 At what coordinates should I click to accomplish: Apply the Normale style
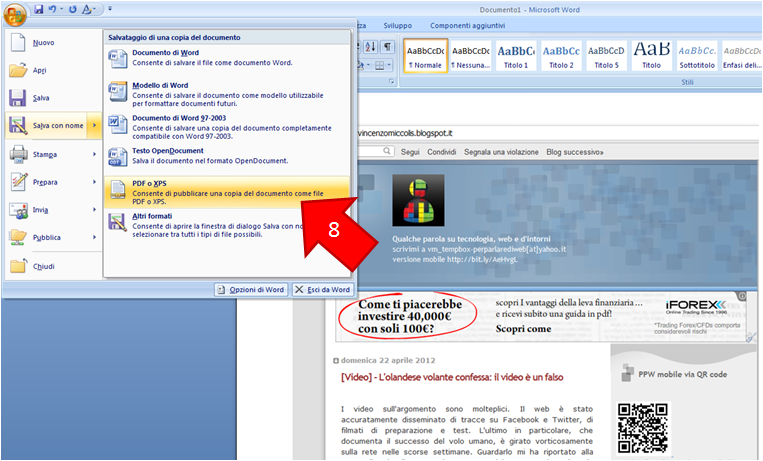pos(425,56)
